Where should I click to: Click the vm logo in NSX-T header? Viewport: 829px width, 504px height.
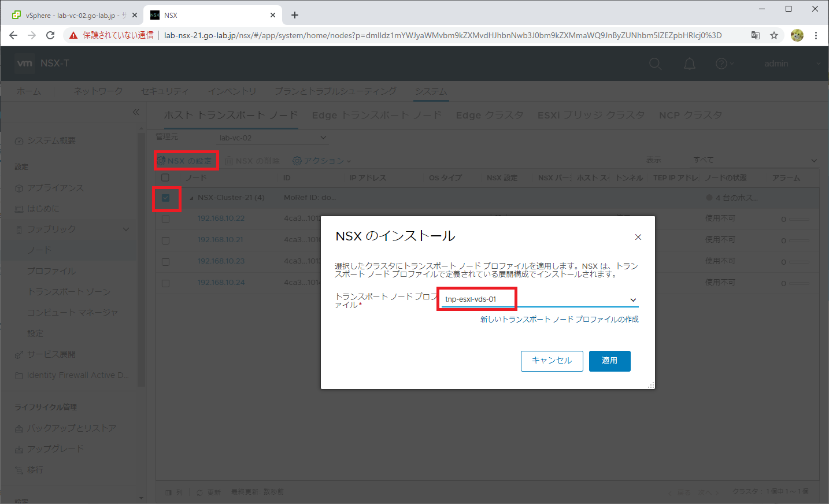[x=24, y=63]
